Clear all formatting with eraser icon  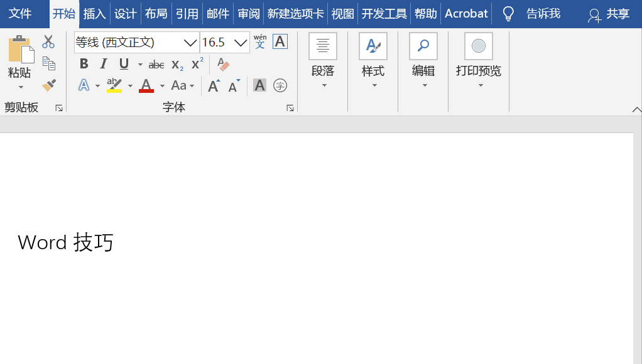[x=223, y=64]
